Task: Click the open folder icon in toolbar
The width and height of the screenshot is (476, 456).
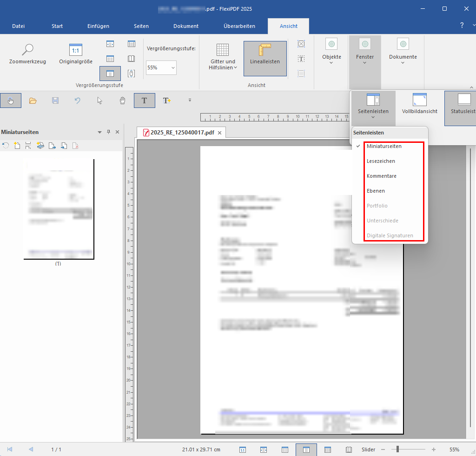Action: [x=33, y=101]
